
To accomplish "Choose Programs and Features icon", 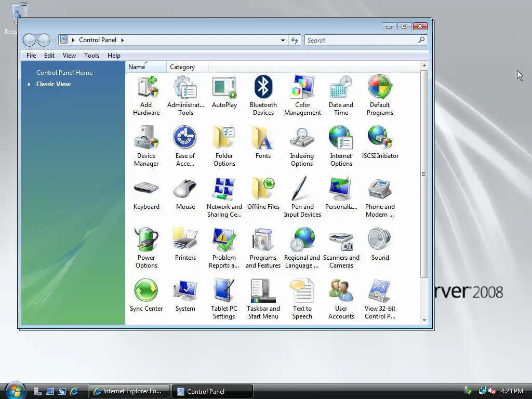I will [x=263, y=248].
